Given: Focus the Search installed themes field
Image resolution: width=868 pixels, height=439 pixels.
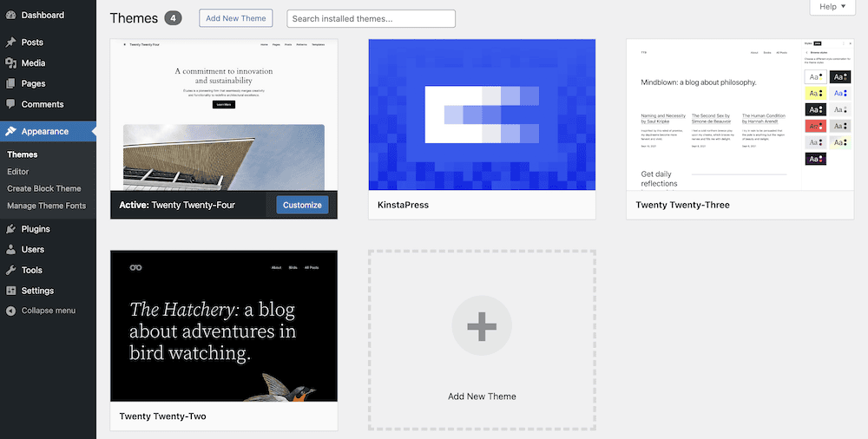Looking at the screenshot, I should click(371, 18).
